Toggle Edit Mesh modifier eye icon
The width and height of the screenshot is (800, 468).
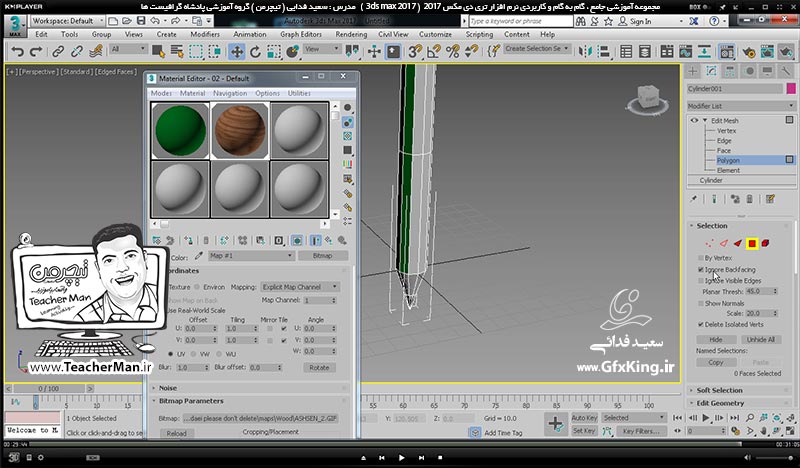[x=694, y=121]
